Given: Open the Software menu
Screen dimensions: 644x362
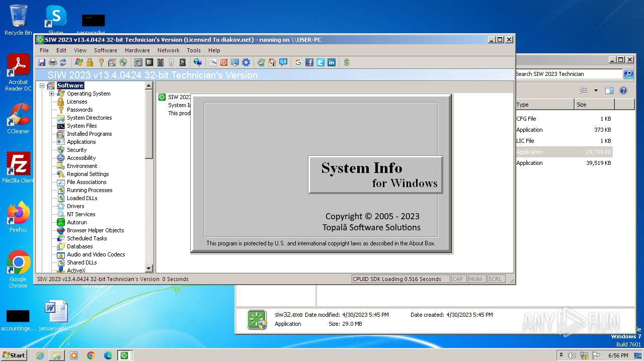Looking at the screenshot, I should (106, 50).
